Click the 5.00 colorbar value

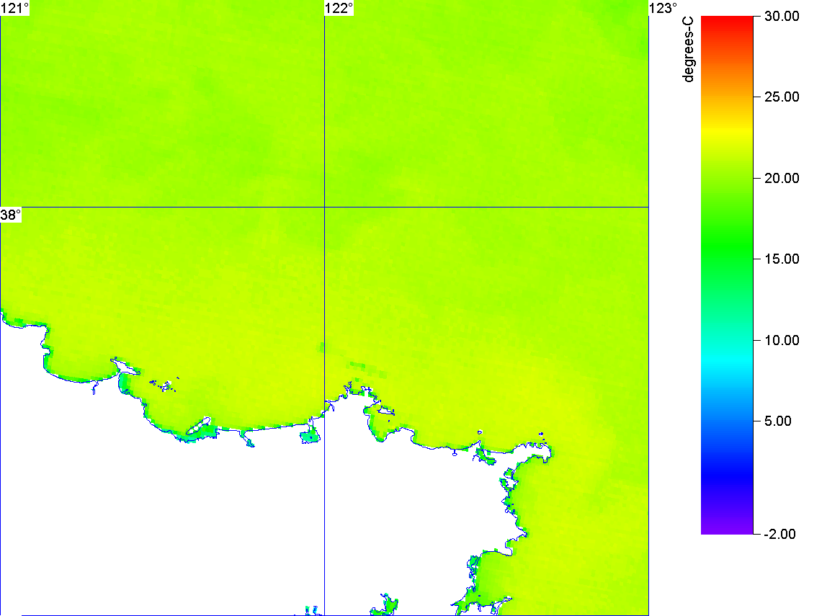778,421
